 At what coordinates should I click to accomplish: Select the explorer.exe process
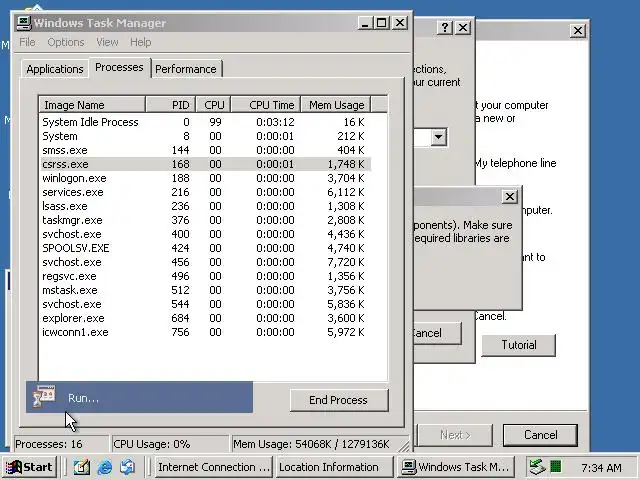(x=206, y=318)
